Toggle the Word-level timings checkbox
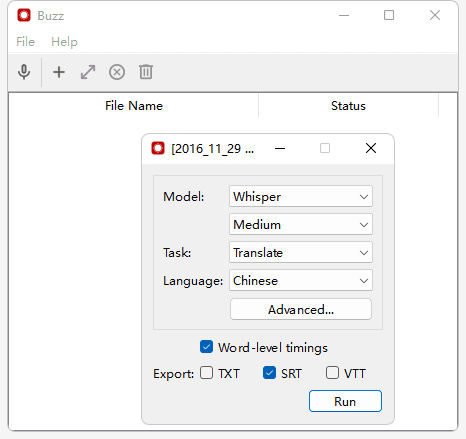The height and width of the screenshot is (439, 466). (206, 347)
